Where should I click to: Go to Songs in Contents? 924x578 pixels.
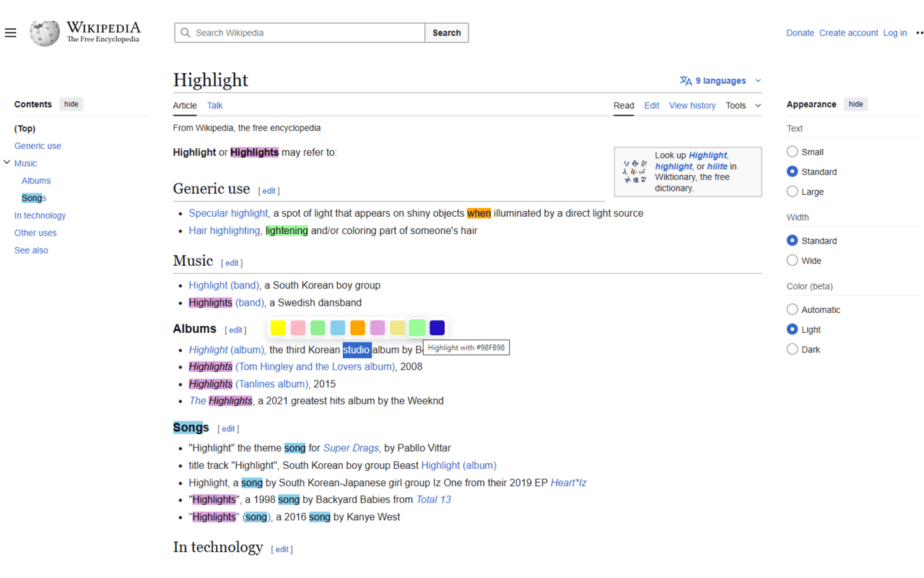click(x=34, y=198)
